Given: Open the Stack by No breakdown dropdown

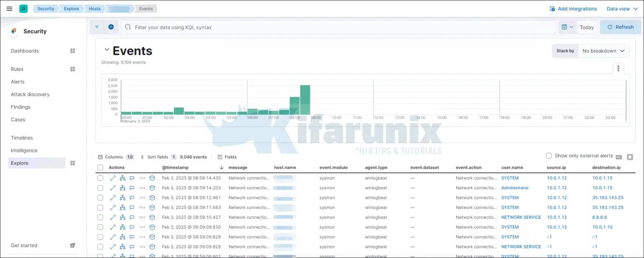Looking at the screenshot, I should click(x=603, y=51).
